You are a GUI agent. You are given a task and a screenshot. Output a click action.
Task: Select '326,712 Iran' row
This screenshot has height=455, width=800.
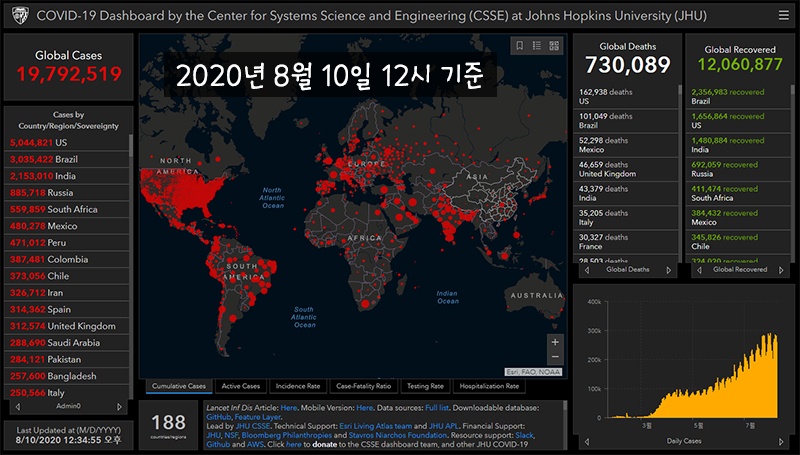pos(66,293)
